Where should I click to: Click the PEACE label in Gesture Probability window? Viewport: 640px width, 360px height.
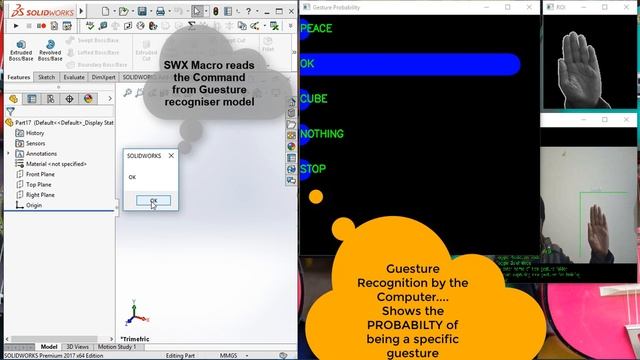(316, 28)
